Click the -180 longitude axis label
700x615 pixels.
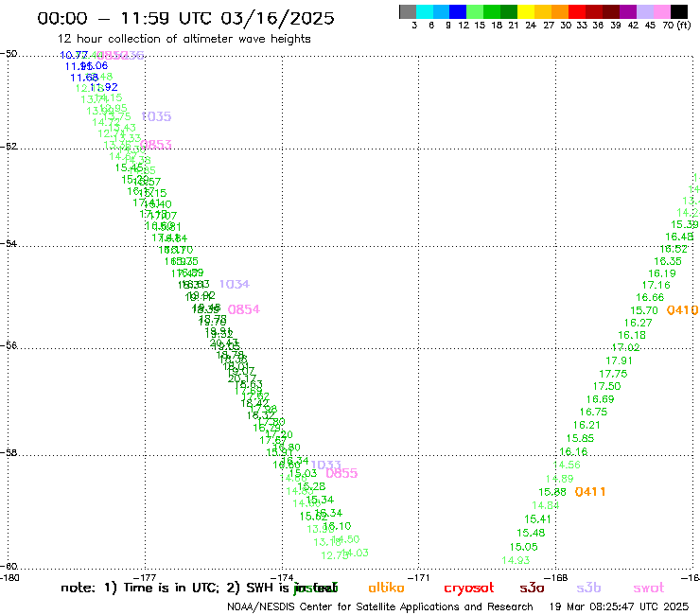click(x=9, y=577)
